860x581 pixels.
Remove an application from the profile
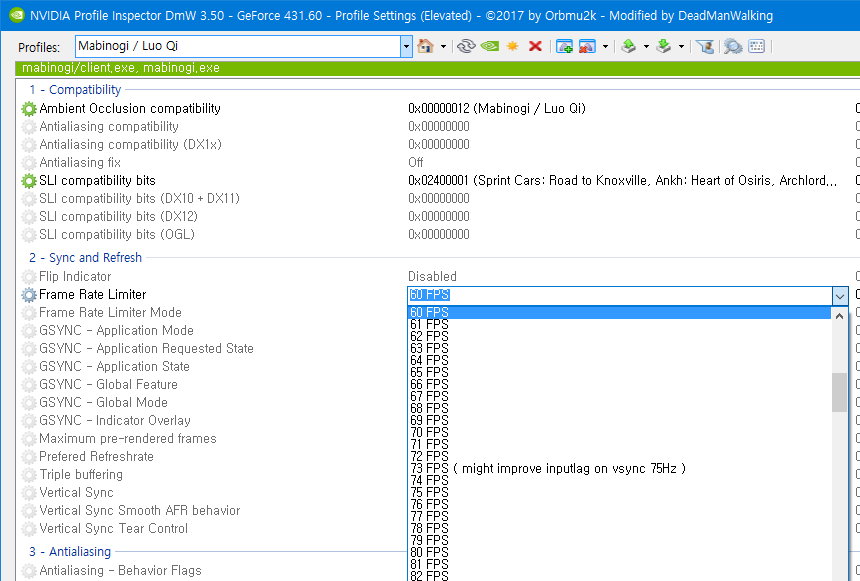tap(587, 46)
